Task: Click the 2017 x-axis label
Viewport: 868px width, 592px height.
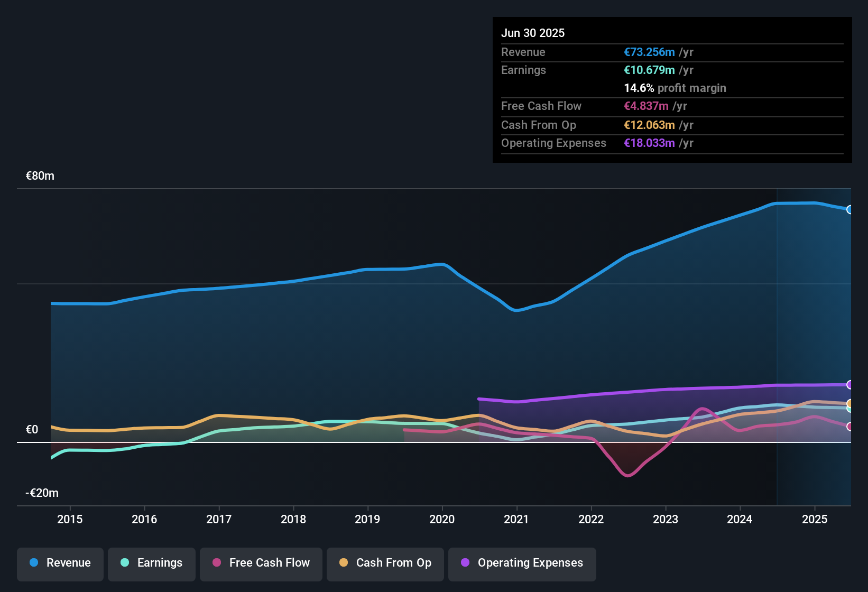Action: click(x=219, y=519)
